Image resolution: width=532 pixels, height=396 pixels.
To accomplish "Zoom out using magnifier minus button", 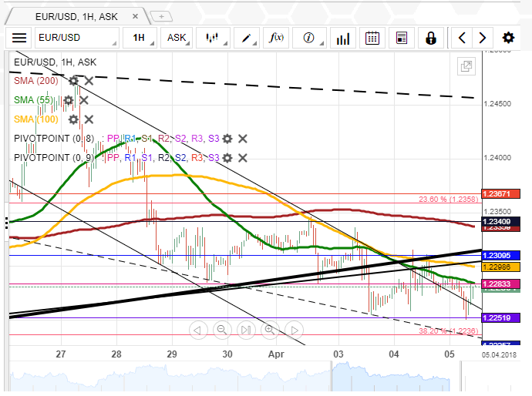I will point(222,330).
